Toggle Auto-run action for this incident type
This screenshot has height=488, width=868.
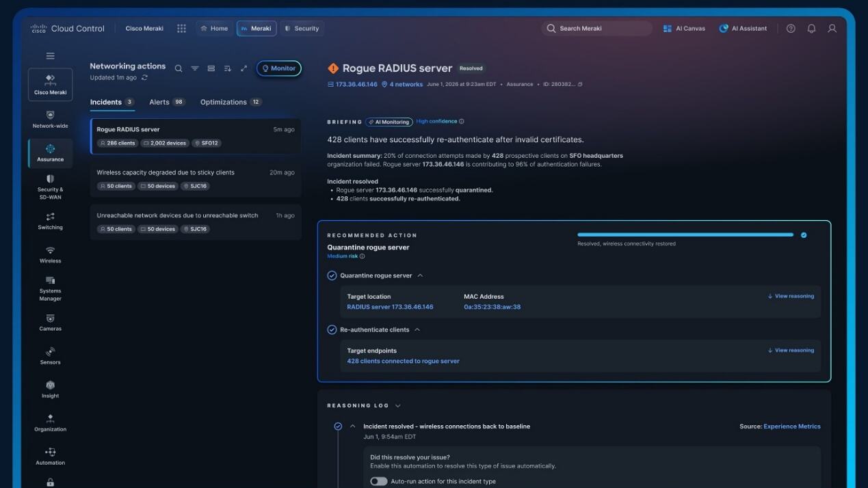[x=379, y=481]
